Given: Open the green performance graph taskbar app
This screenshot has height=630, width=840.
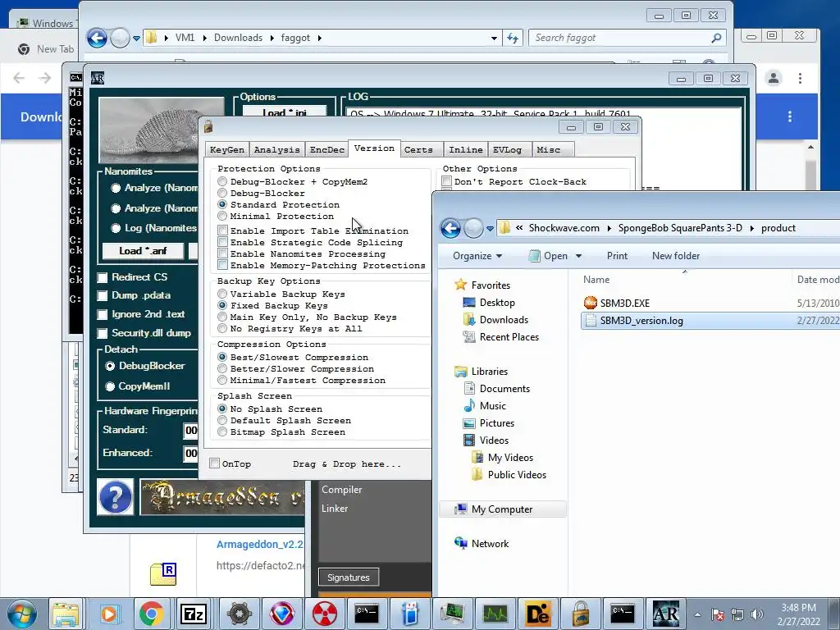Looking at the screenshot, I should (495, 614).
